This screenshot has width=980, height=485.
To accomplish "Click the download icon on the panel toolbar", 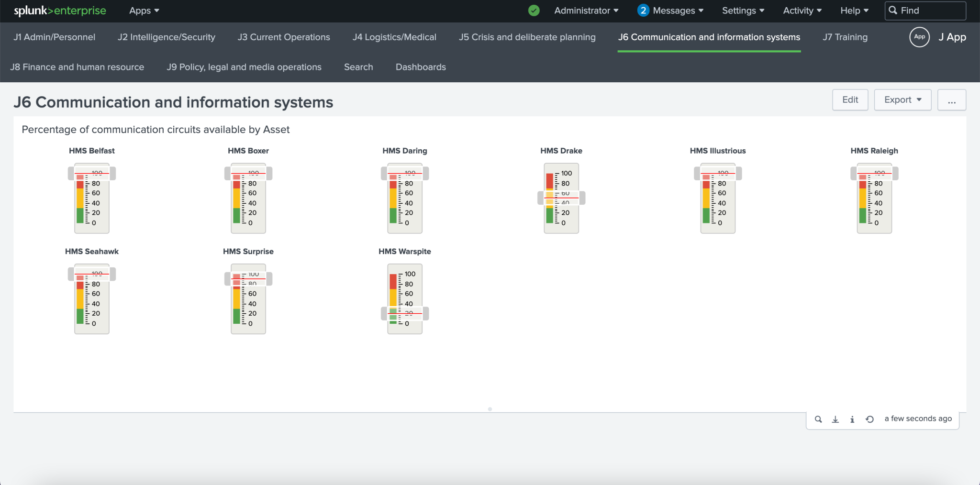I will [x=835, y=419].
